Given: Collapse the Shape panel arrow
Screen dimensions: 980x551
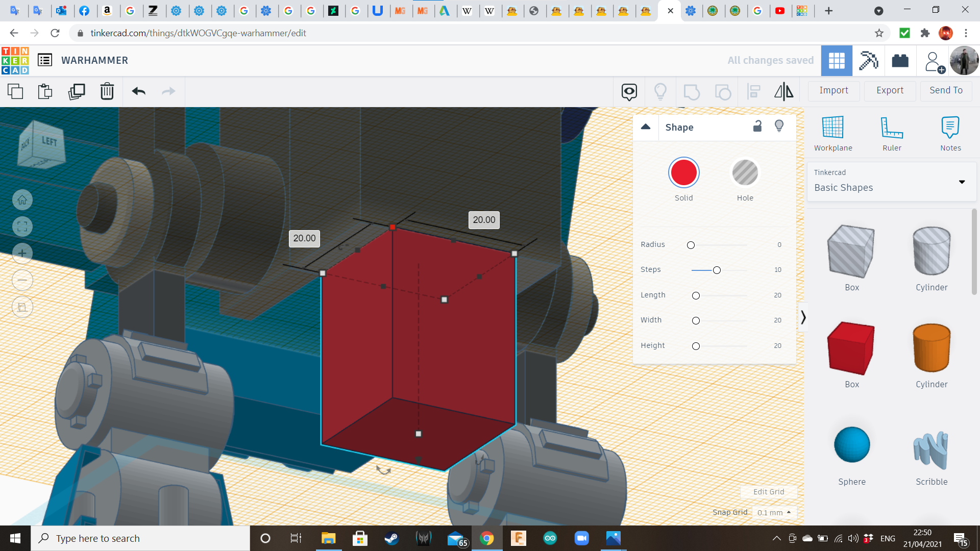Looking at the screenshot, I should [x=646, y=127].
